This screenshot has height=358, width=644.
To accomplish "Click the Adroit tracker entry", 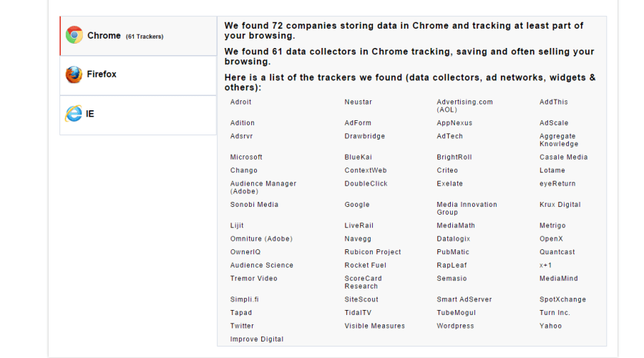I will (x=240, y=102).
